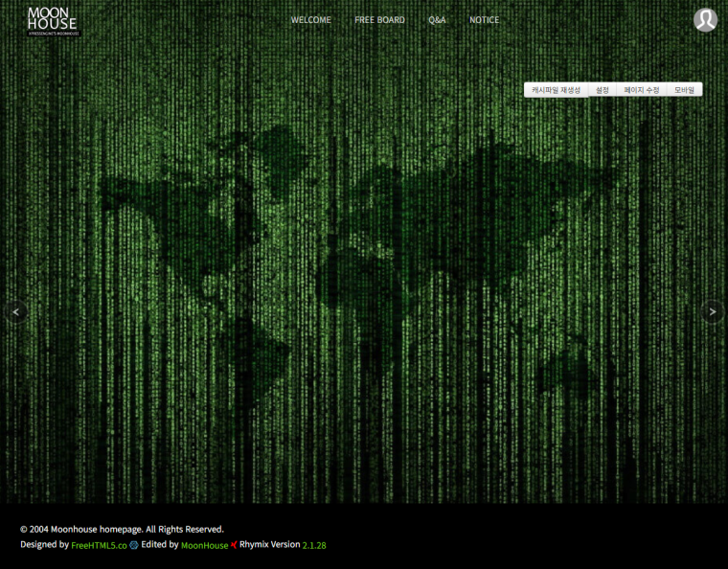Click the red icon before Rhymix Version
Viewport: 728px width, 569px height.
tap(234, 545)
